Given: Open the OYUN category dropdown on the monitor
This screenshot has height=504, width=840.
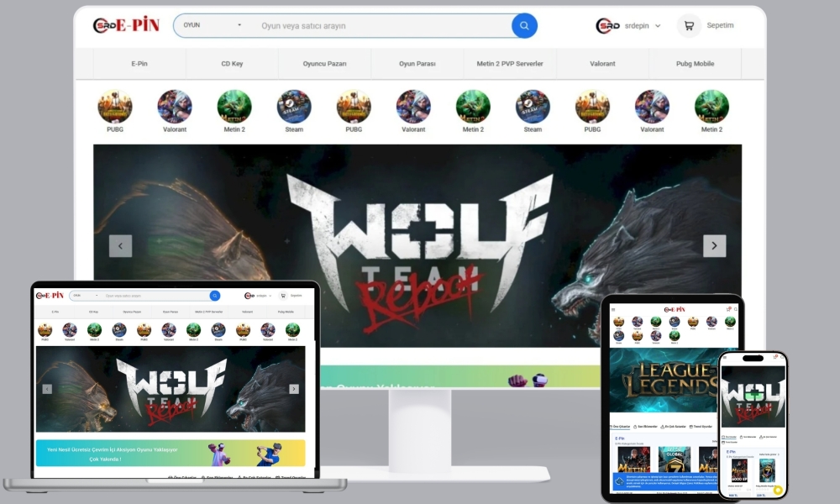Looking at the screenshot, I should [213, 25].
